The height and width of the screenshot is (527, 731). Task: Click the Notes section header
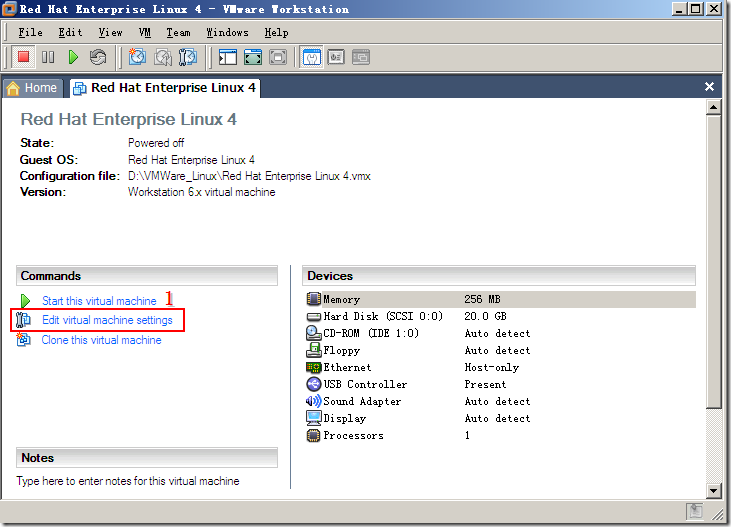pyautogui.click(x=147, y=458)
